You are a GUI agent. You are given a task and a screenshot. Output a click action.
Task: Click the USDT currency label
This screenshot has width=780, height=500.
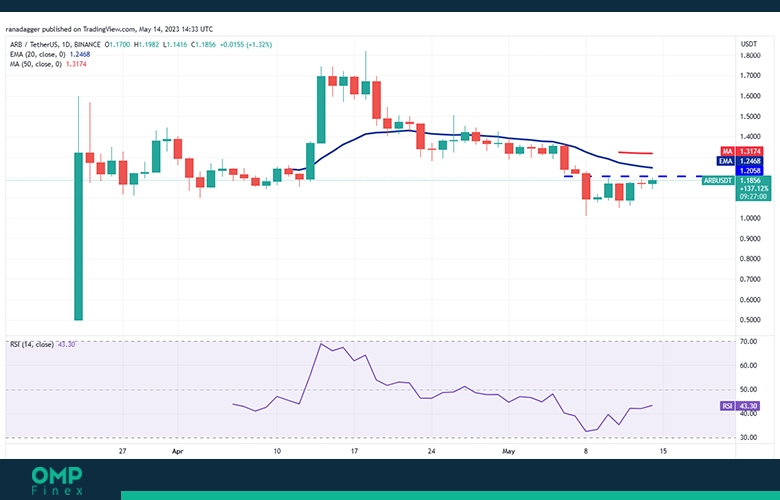click(x=749, y=44)
